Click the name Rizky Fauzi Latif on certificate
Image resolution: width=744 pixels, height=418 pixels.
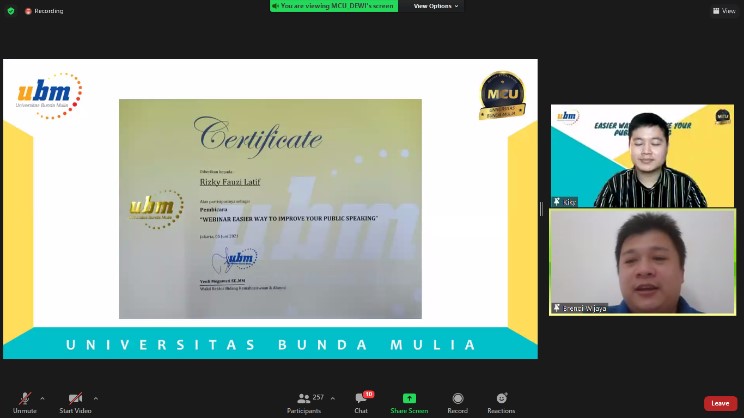230,182
